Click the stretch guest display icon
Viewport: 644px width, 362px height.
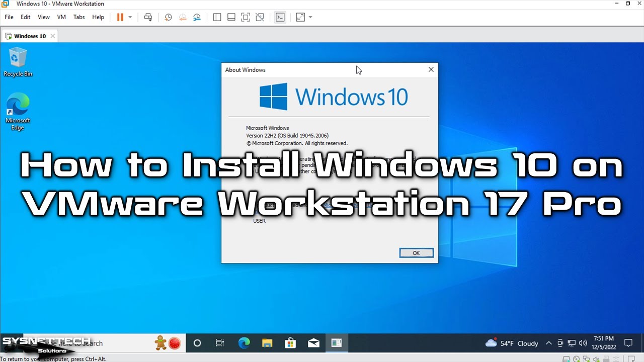(300, 17)
